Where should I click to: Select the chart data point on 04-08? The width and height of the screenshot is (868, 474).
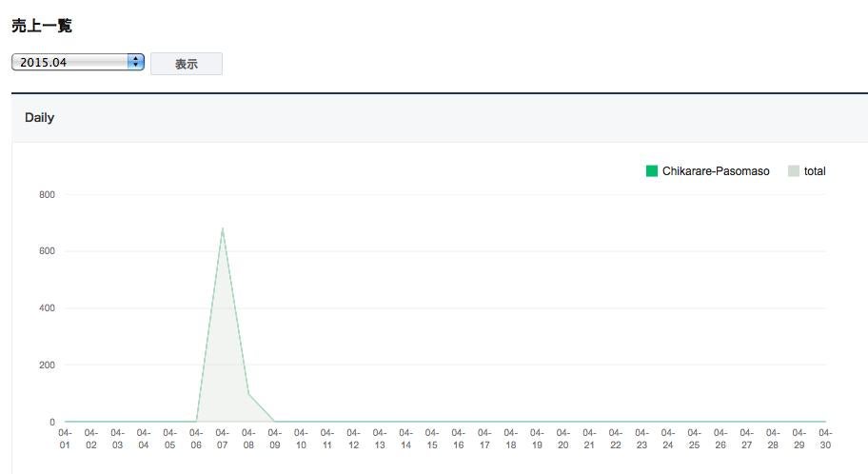click(x=248, y=394)
